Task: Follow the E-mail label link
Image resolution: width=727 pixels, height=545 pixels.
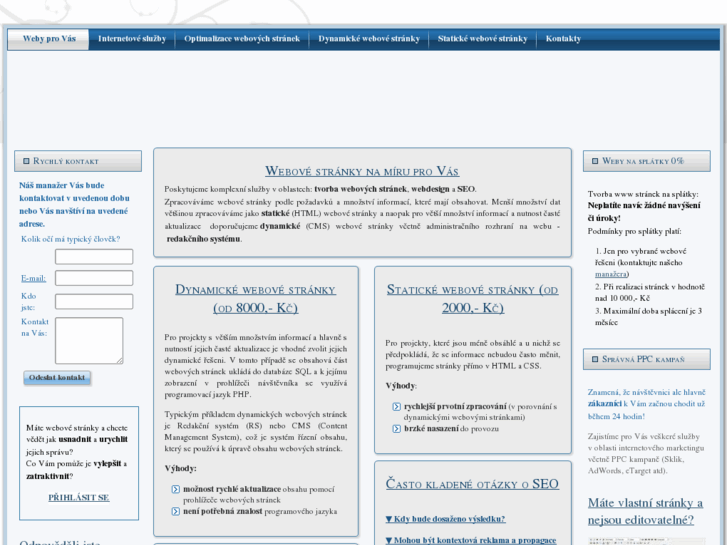Action: coord(33,278)
